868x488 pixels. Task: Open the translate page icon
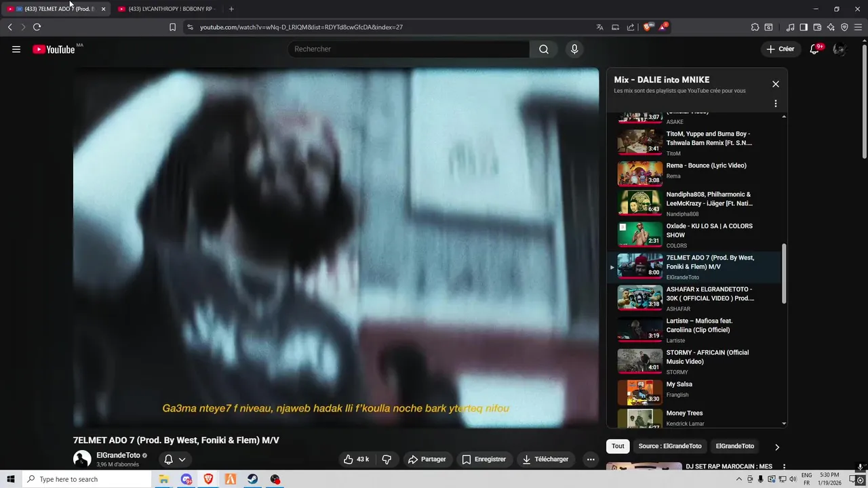599,27
